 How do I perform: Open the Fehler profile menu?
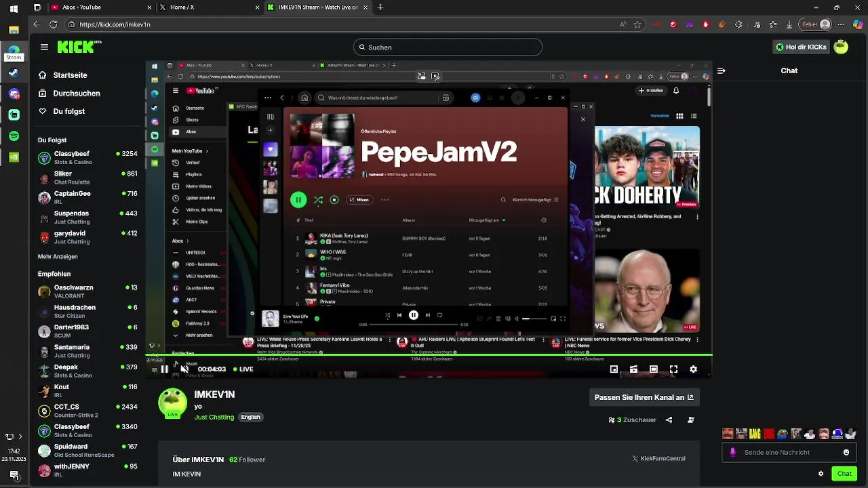[x=816, y=24]
